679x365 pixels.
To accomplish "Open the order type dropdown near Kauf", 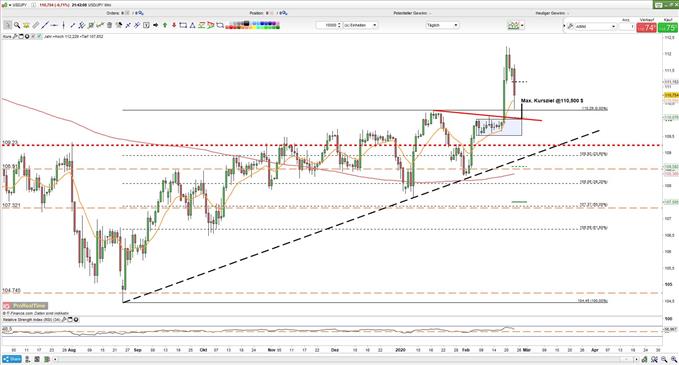I will point(595,26).
